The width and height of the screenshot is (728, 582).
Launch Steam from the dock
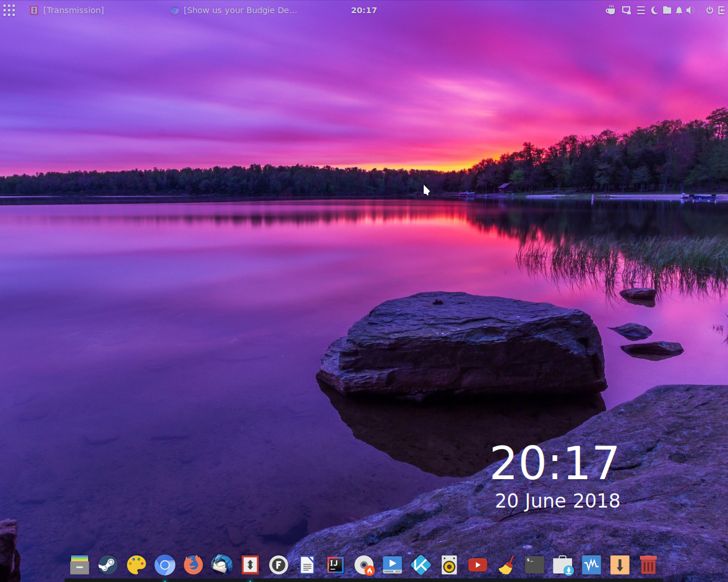pos(108,565)
